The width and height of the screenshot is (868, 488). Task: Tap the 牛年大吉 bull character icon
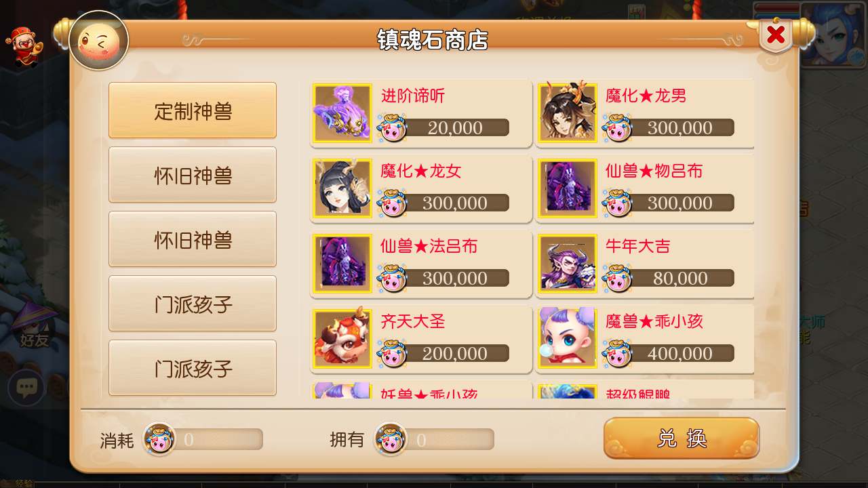568,263
